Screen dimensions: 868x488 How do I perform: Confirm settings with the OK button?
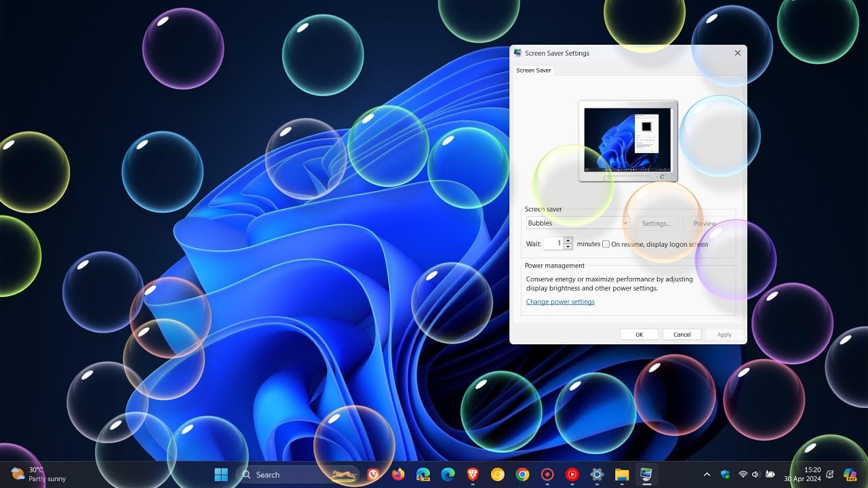[x=638, y=334]
